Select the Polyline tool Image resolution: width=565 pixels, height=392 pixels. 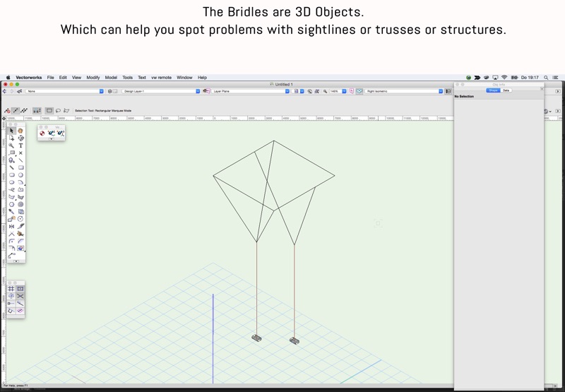pyautogui.click(x=20, y=189)
